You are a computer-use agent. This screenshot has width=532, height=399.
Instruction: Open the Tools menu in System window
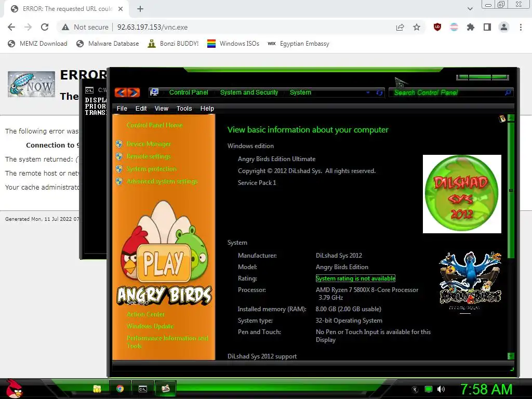(x=184, y=109)
